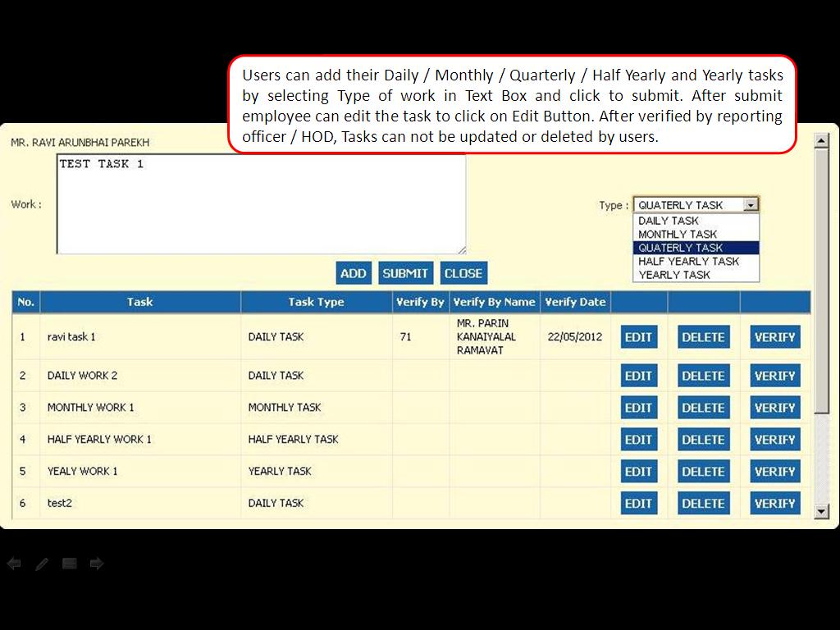Click the scrollbar down arrow
The width and height of the screenshot is (840, 630).
[822, 511]
